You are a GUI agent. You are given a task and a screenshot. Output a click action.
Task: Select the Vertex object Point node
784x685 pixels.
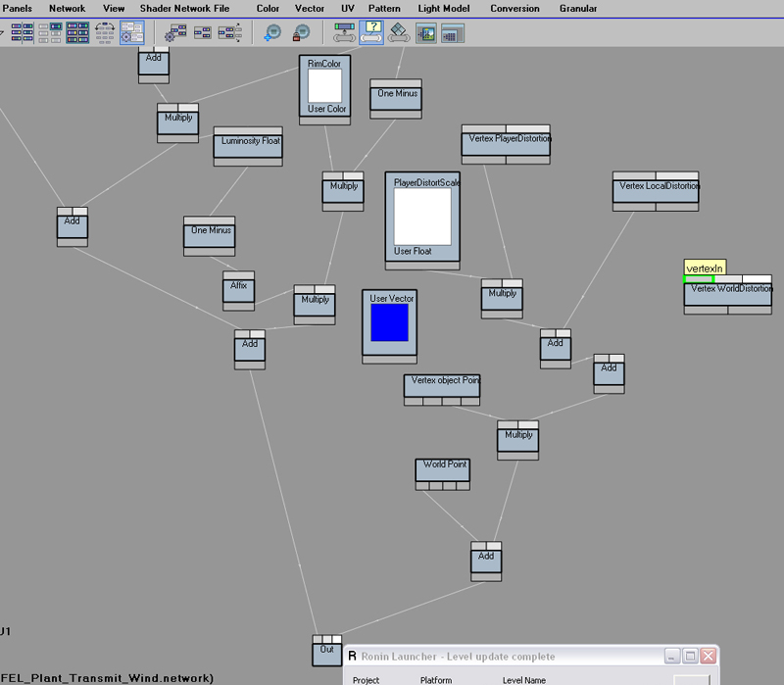click(442, 389)
